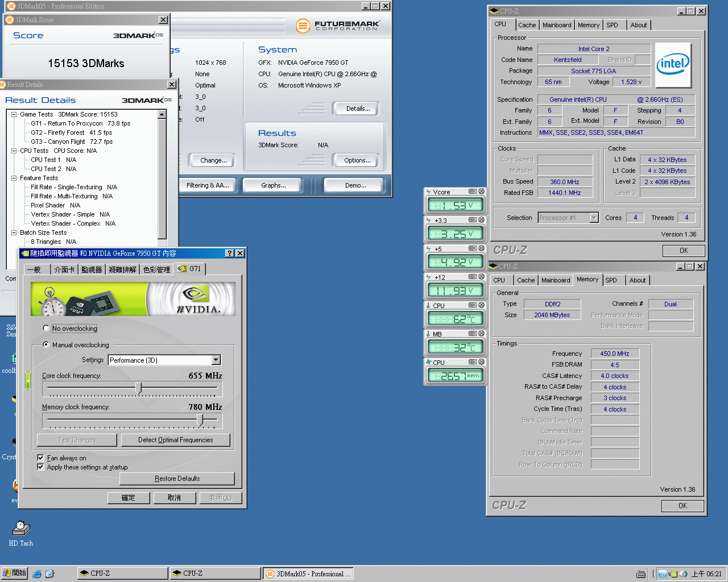Viewport: 728px width, 582px height.
Task: Switch to Cache tab in top CPU-Z
Action: pyautogui.click(x=527, y=25)
